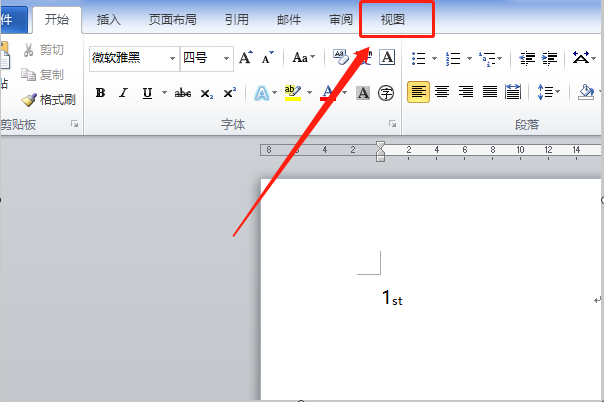This screenshot has height=402, width=604.
Task: Open the 邮件 tab
Action: coord(289,19)
